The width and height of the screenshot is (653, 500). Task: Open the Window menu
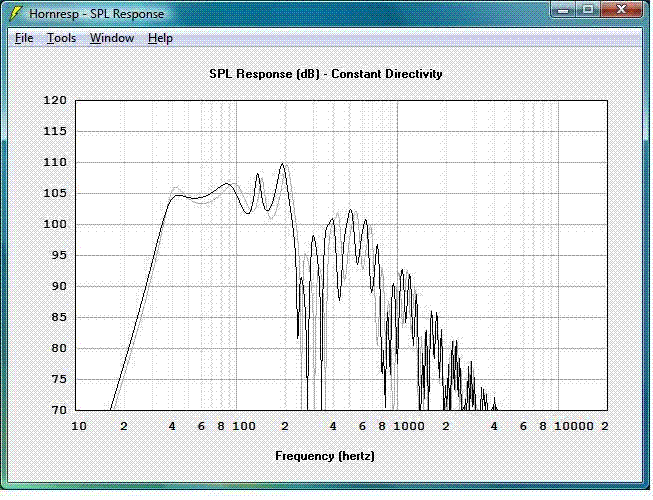pyautogui.click(x=112, y=38)
